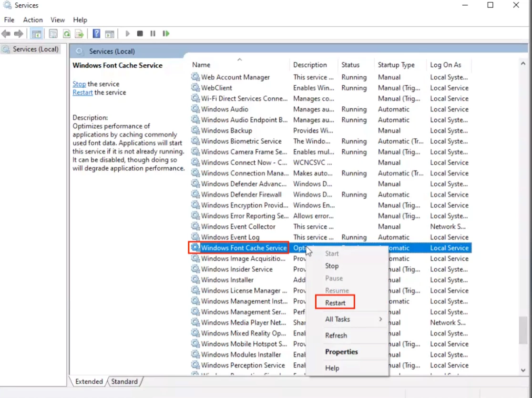Click gear icon of Web Account Manager

[195, 77]
